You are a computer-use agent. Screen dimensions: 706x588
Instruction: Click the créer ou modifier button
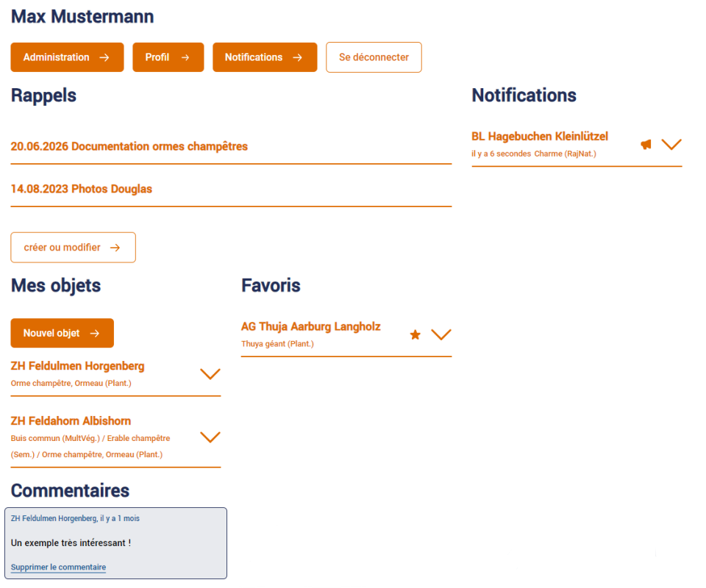point(73,248)
